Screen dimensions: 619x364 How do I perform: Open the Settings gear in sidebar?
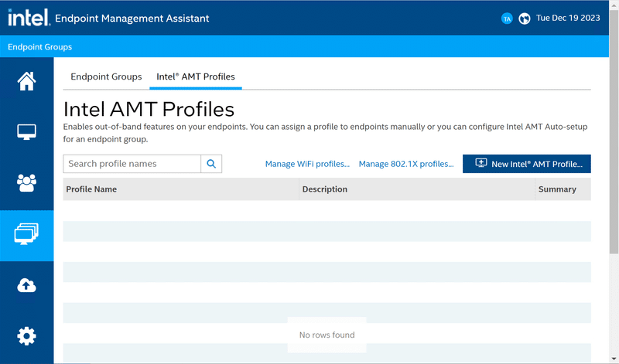click(26, 336)
